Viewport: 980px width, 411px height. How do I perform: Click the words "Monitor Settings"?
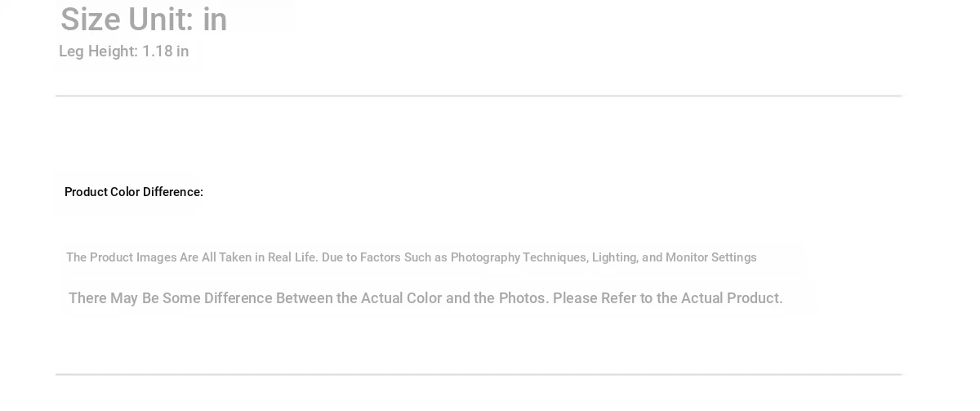coord(710,257)
